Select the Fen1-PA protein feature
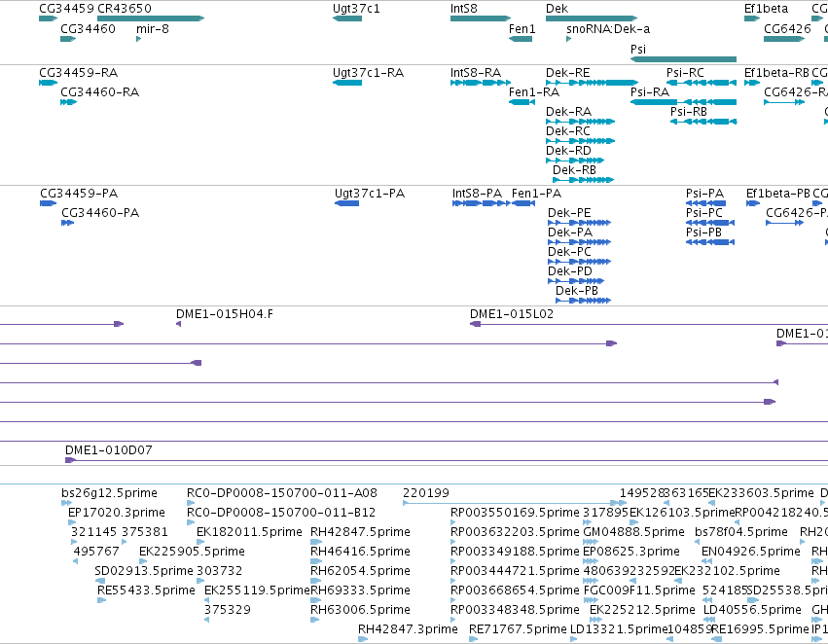This screenshot has height=644, width=828. 523,203
